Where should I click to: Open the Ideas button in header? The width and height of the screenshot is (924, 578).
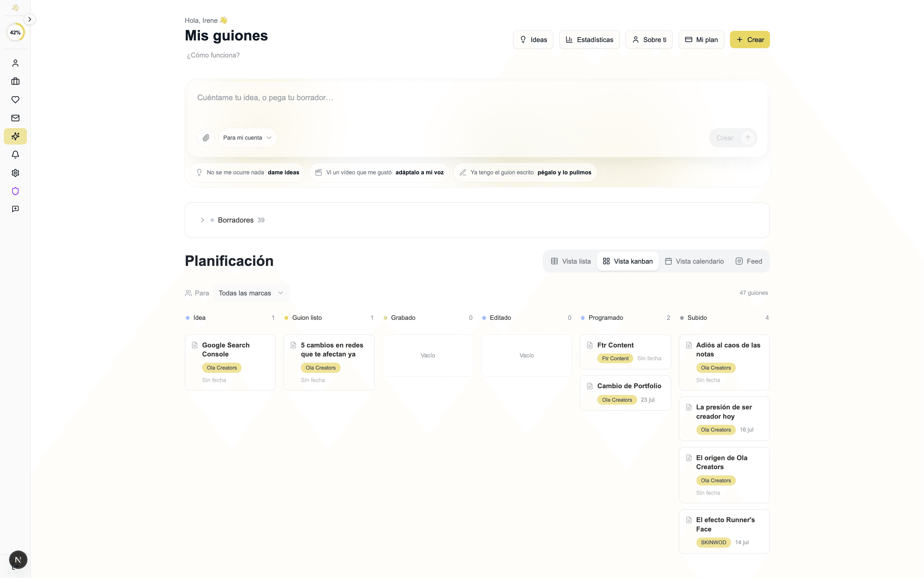point(533,40)
